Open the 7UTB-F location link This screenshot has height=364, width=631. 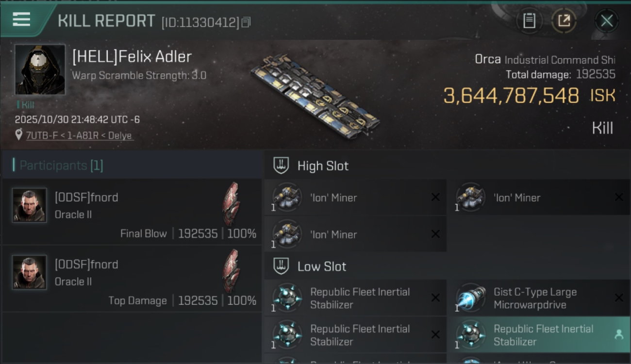pyautogui.click(x=79, y=136)
